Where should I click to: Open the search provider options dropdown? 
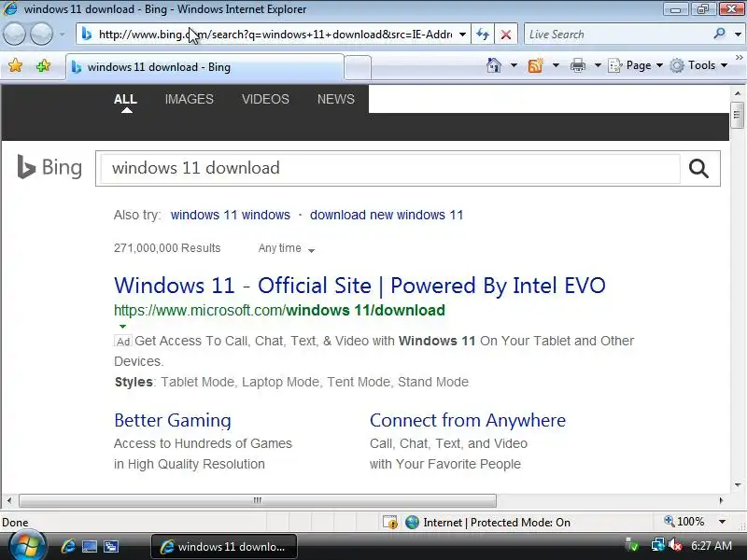[x=738, y=35]
